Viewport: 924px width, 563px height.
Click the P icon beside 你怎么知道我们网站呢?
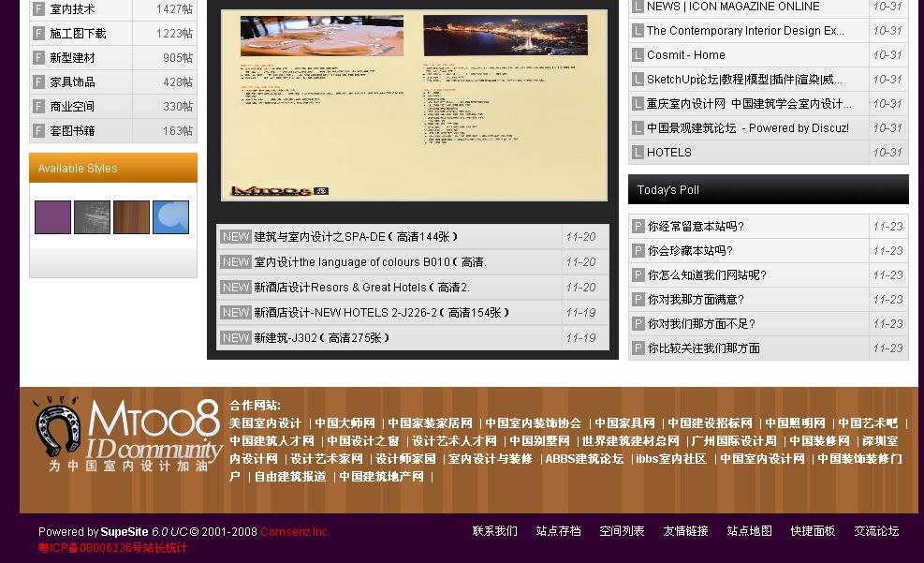pyautogui.click(x=638, y=274)
